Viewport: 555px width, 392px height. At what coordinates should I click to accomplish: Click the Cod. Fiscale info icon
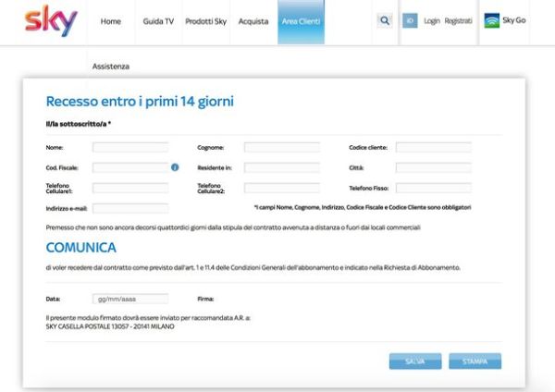pyautogui.click(x=175, y=167)
